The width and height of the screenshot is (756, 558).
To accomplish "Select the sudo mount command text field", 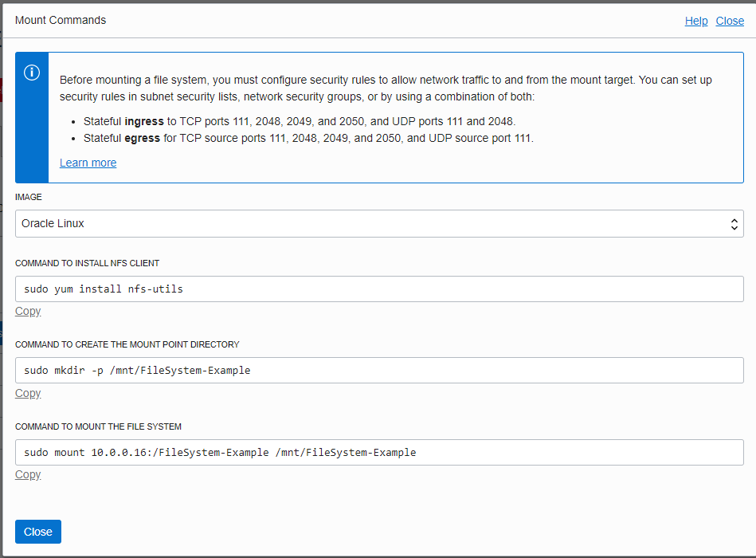I will pos(378,452).
